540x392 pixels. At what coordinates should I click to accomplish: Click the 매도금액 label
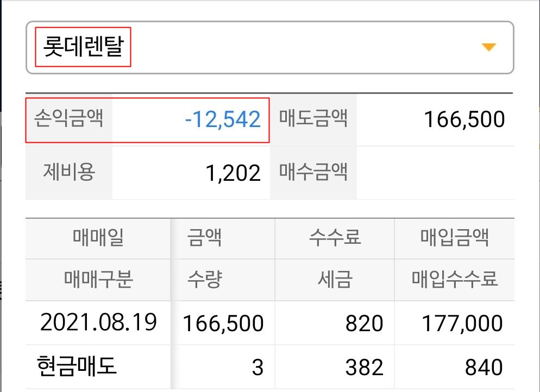click(313, 118)
